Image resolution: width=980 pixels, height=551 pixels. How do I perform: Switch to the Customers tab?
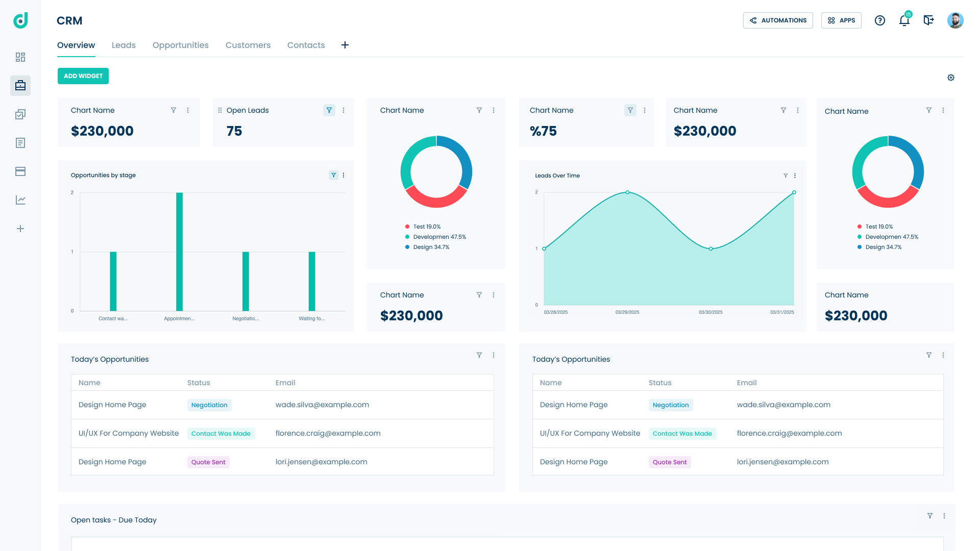pyautogui.click(x=248, y=45)
